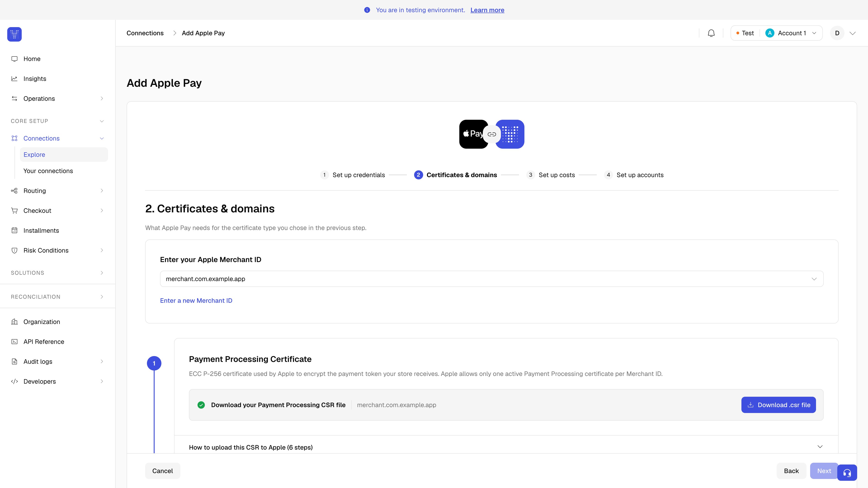Click the Organization building icon
Screen dimensions: 868x488
click(14, 322)
